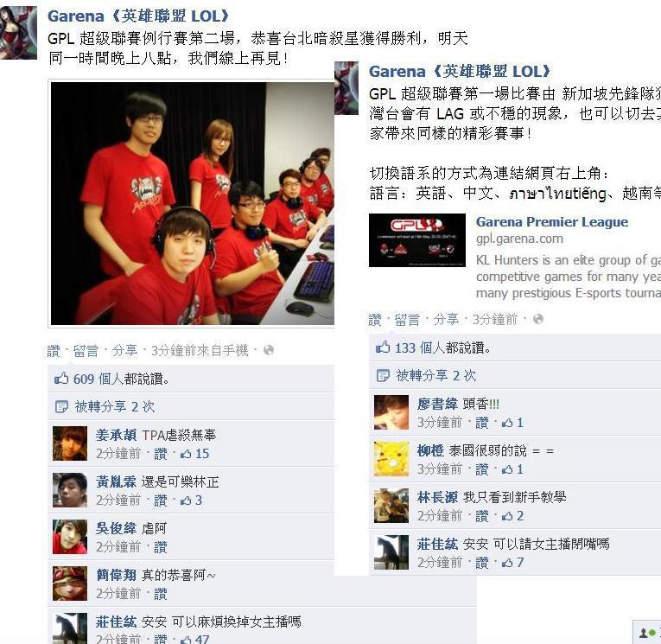
Task: Click 留言 under right post
Action: [407, 320]
